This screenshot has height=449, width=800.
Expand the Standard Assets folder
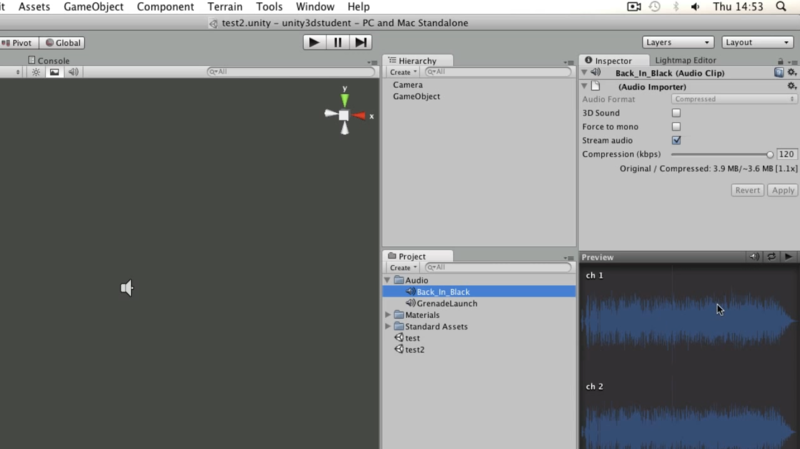[388, 327]
